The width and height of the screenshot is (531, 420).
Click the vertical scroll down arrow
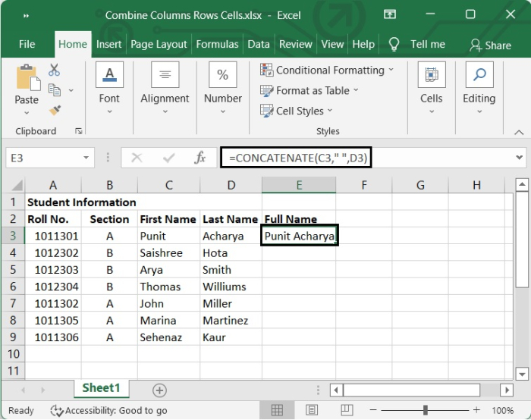(x=522, y=375)
